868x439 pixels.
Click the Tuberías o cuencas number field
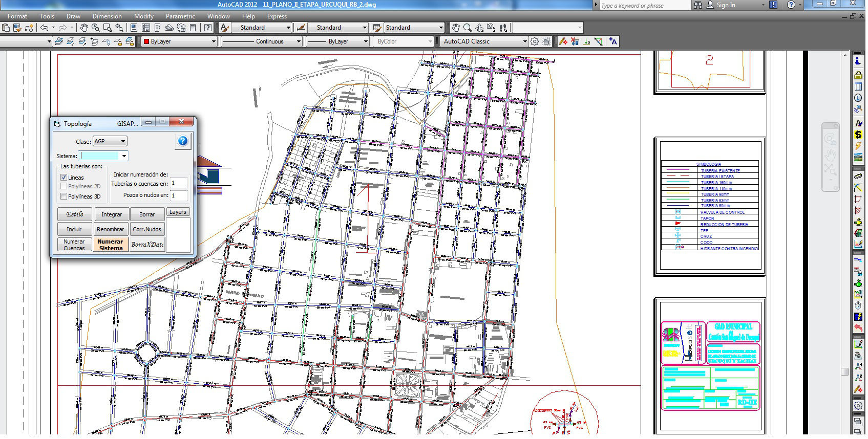click(x=179, y=183)
